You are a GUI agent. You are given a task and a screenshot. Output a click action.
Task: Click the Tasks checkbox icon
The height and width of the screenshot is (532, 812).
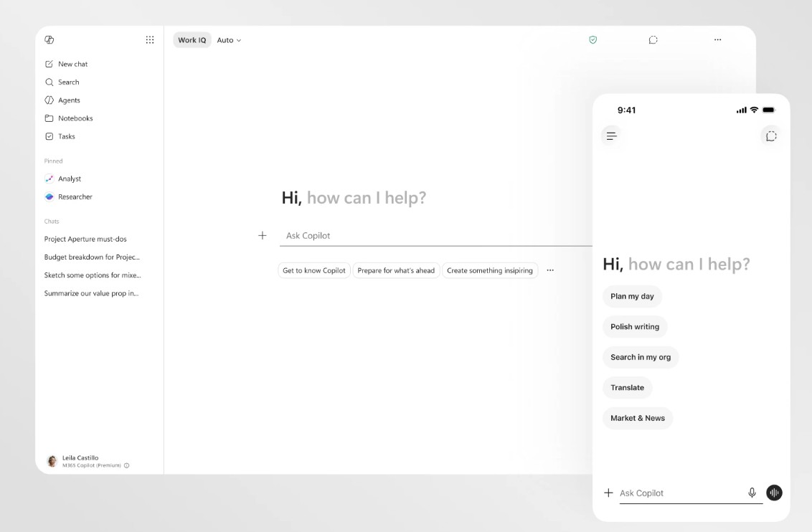[x=49, y=137]
